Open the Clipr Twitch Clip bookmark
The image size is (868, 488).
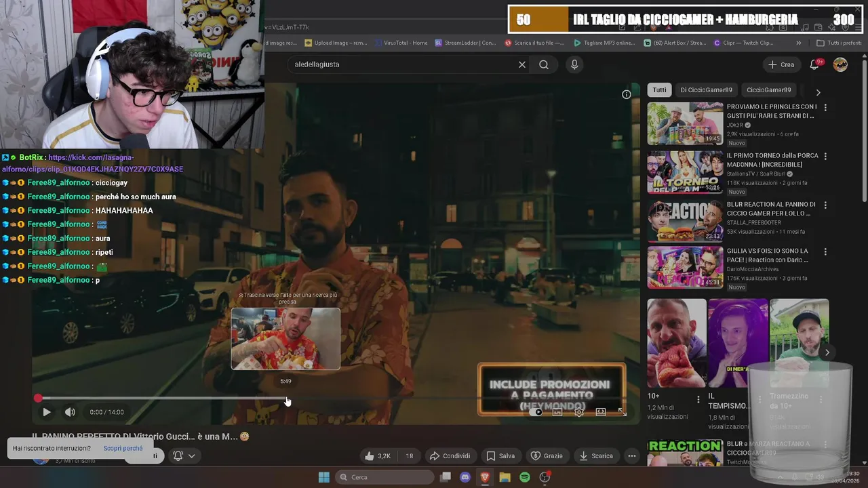(744, 43)
